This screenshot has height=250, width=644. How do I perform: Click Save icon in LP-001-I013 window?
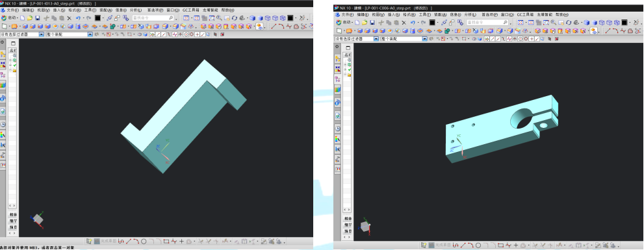[38, 18]
